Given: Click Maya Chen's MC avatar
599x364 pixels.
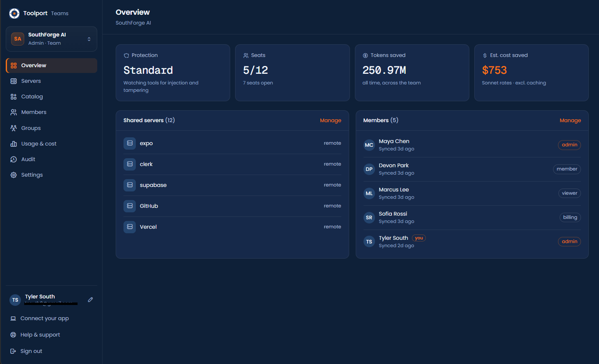Looking at the screenshot, I should (369, 145).
